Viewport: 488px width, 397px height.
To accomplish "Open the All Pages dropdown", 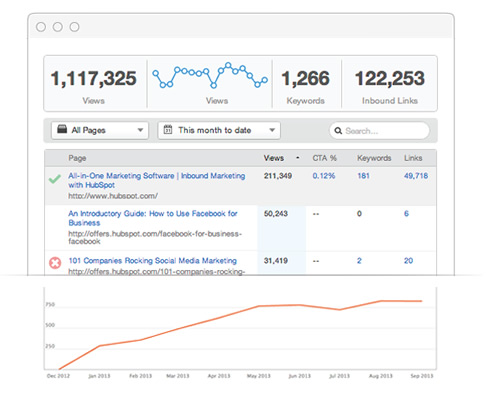I will point(100,130).
